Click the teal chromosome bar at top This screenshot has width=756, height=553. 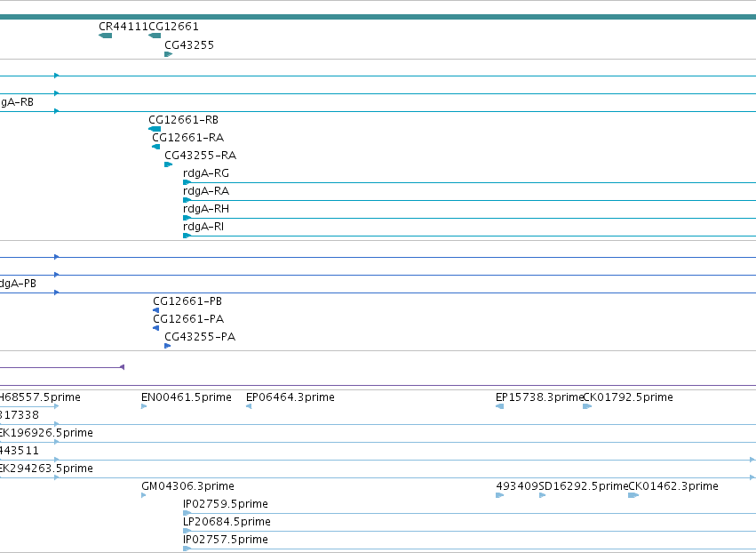click(378, 17)
